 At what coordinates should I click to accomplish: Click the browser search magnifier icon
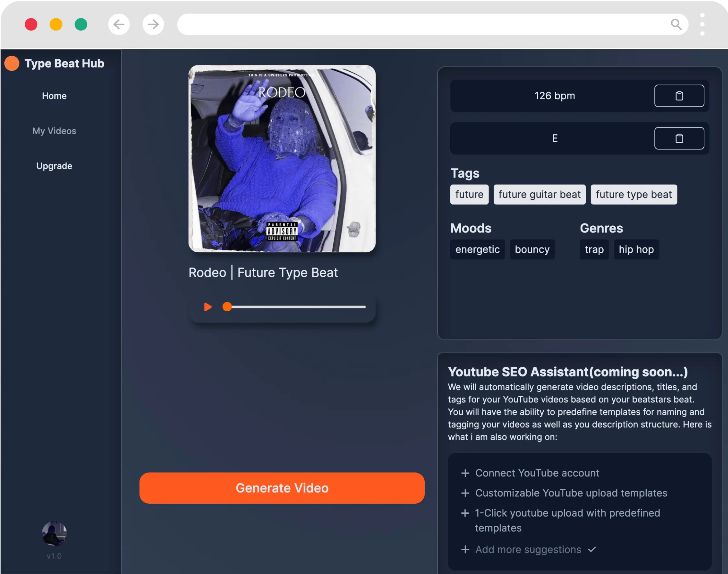(676, 24)
